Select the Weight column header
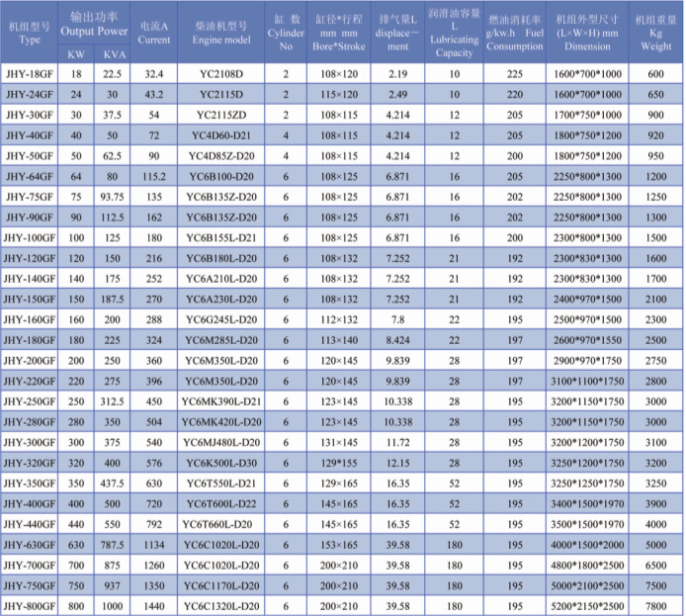This screenshot has width=686, height=616. [655, 33]
